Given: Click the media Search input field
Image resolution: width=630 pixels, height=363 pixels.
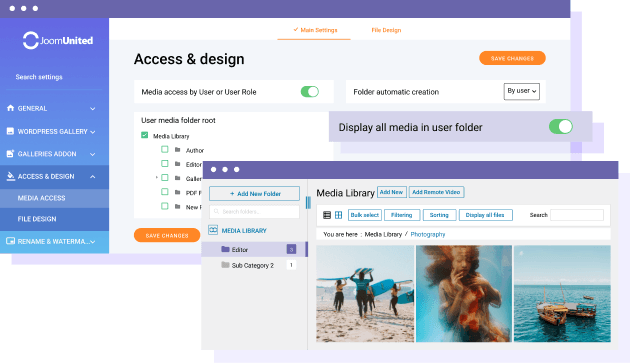Looking at the screenshot, I should coord(577,215).
